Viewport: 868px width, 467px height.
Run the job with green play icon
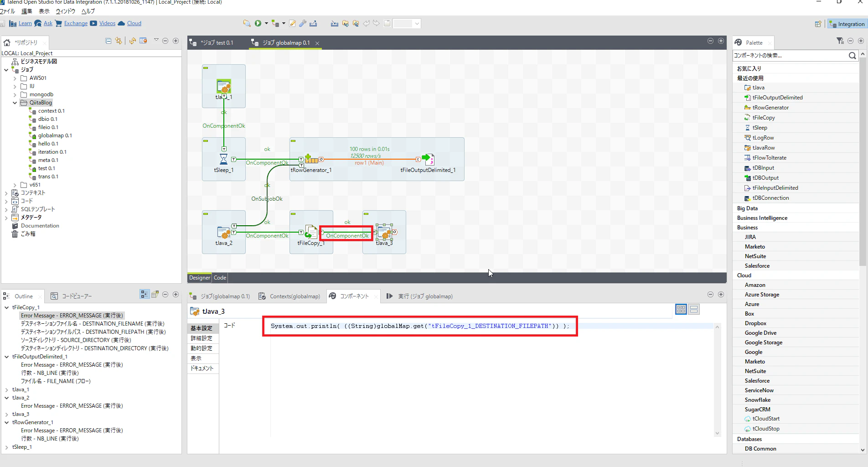click(x=258, y=23)
